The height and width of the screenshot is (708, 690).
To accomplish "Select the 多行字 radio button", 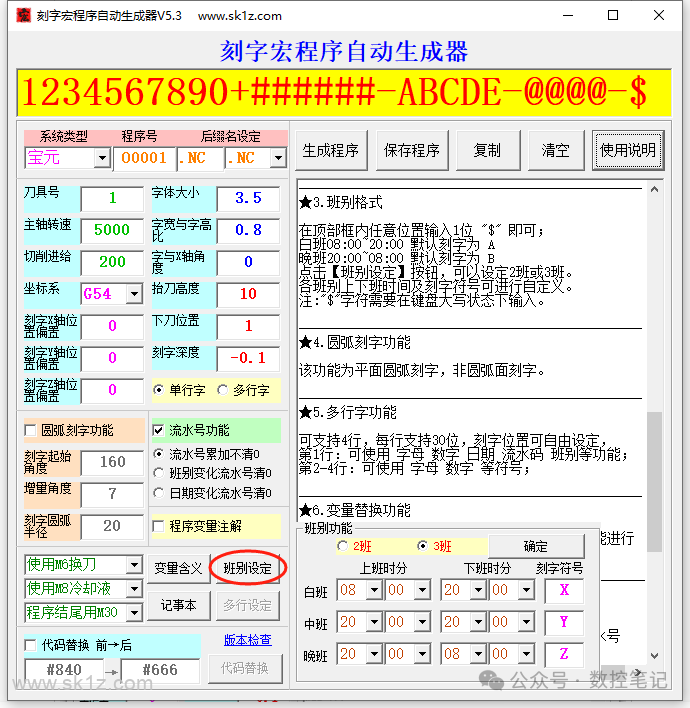I will tap(222, 390).
